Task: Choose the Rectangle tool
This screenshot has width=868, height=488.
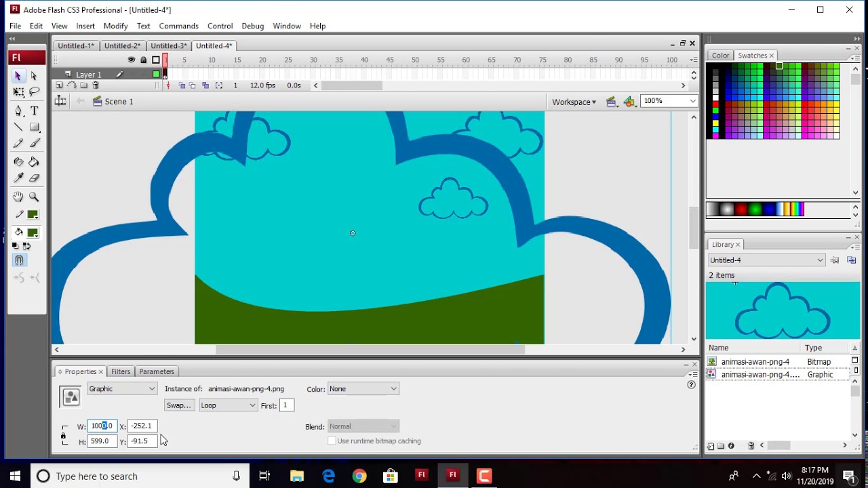Action: pos(34,127)
